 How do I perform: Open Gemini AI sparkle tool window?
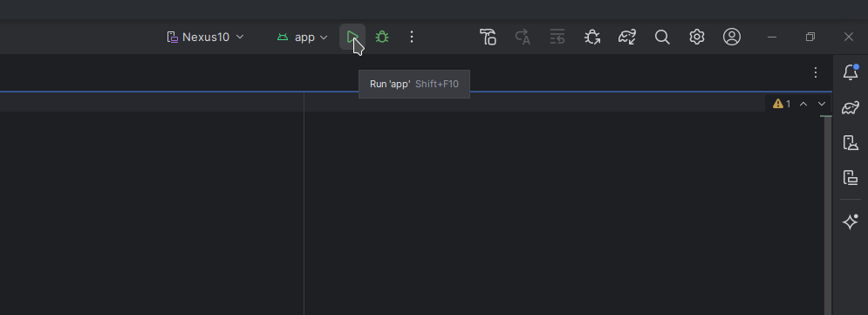[x=851, y=222]
